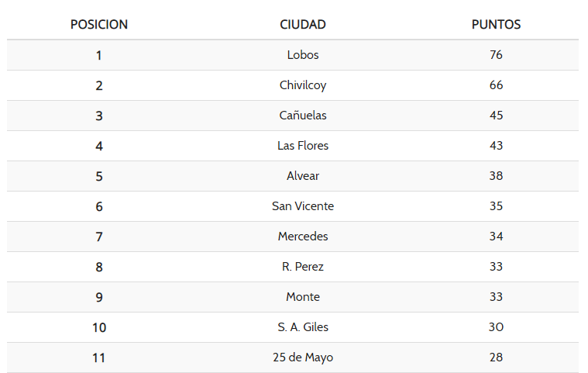
Task: Click the 28 points value in last row
Action: click(496, 357)
